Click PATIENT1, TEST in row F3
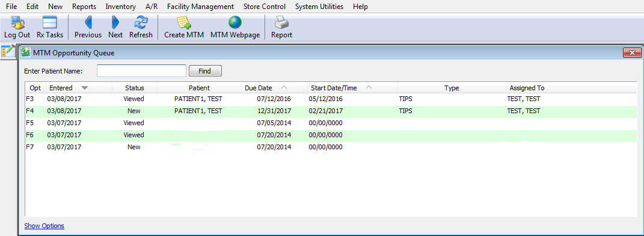Viewport: 644px width, 236px height. (198, 99)
